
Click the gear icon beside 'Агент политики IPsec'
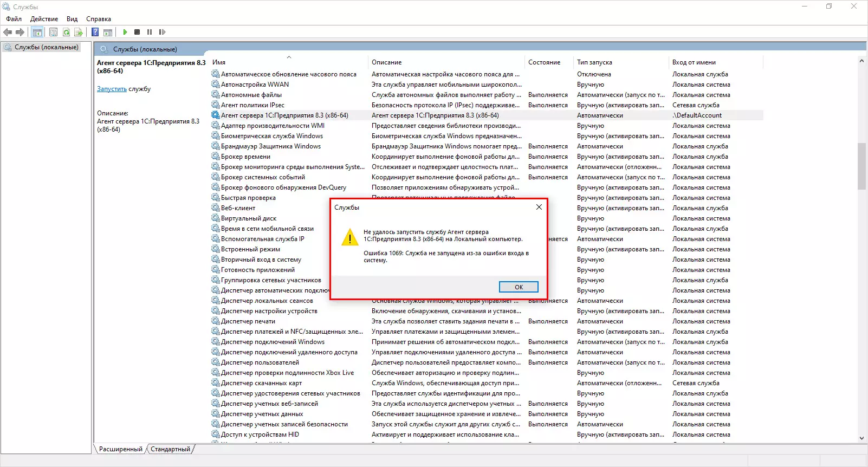coord(216,105)
